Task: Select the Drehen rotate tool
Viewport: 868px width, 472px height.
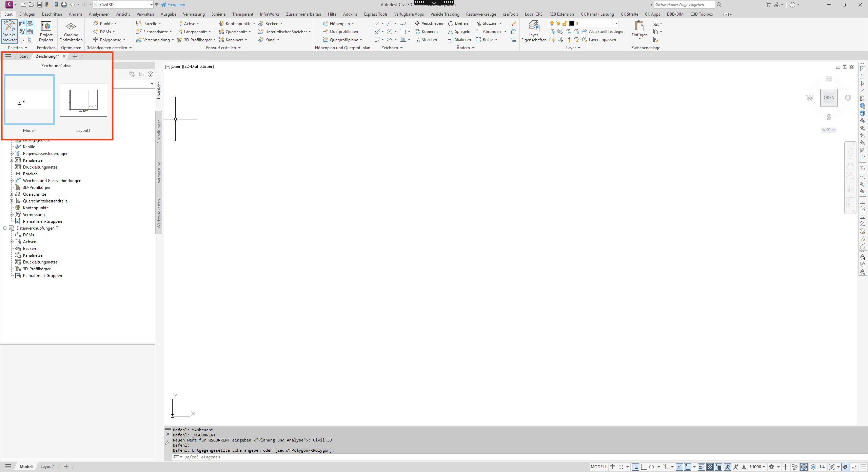Action: [458, 23]
